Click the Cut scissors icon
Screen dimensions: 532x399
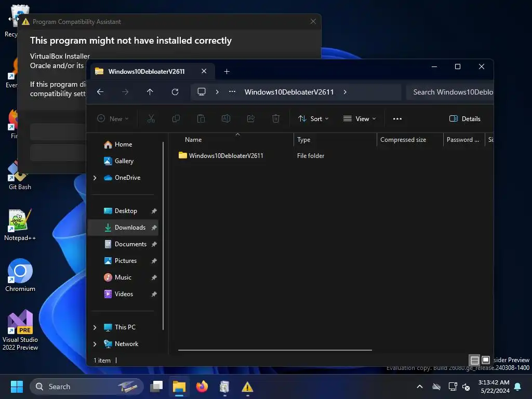click(151, 119)
